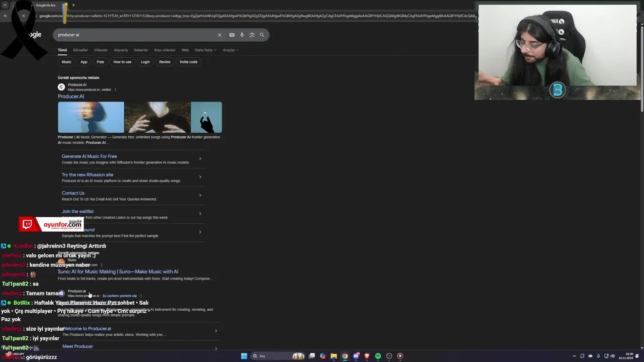
Task: Expand the Araçlar tools dropdown
Action: click(230, 50)
